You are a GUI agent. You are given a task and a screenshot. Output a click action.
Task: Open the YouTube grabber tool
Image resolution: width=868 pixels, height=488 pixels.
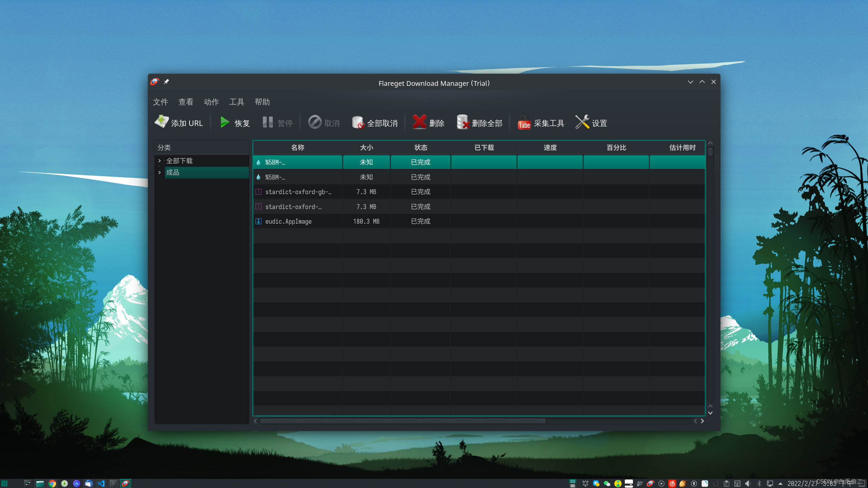click(524, 123)
